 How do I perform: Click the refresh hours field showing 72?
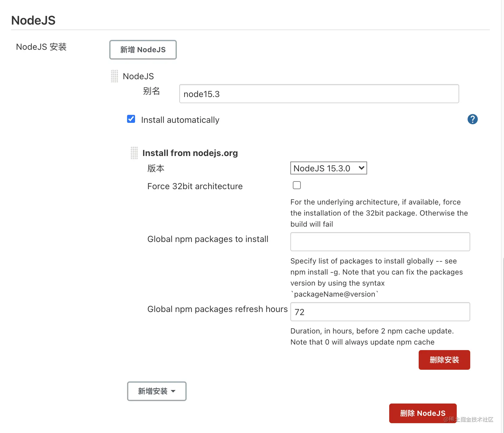click(x=380, y=312)
